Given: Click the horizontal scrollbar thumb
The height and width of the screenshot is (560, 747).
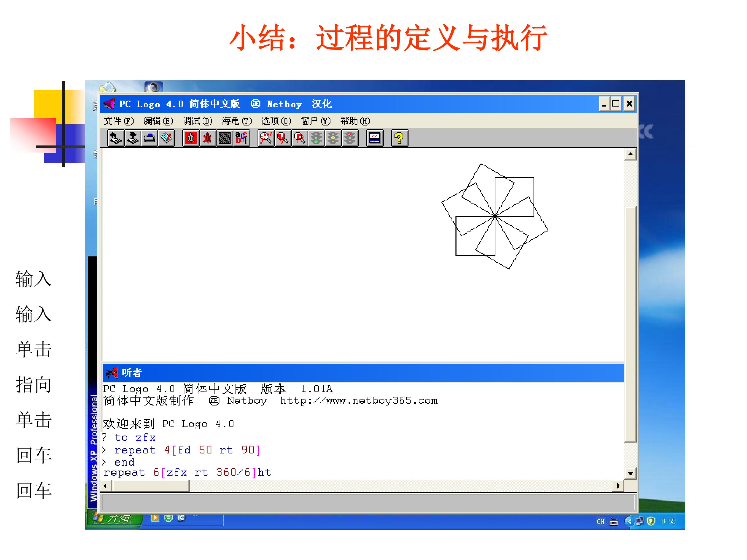Looking at the screenshot, I should 151,486.
